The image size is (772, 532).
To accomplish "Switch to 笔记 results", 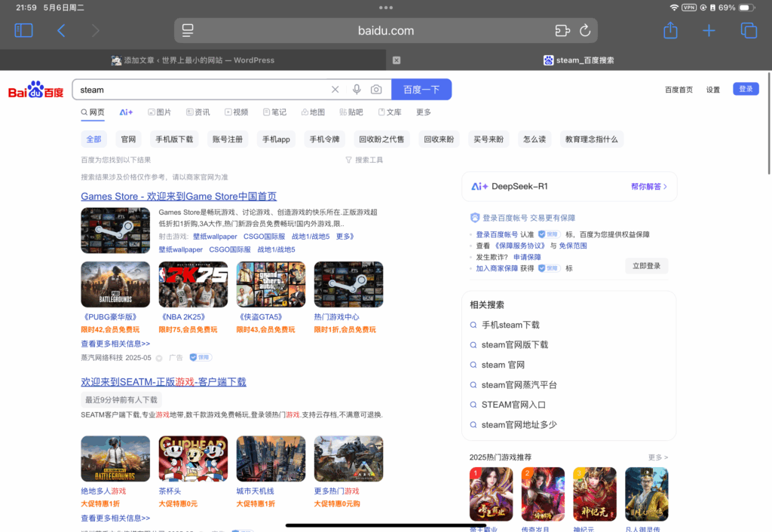I will (274, 112).
